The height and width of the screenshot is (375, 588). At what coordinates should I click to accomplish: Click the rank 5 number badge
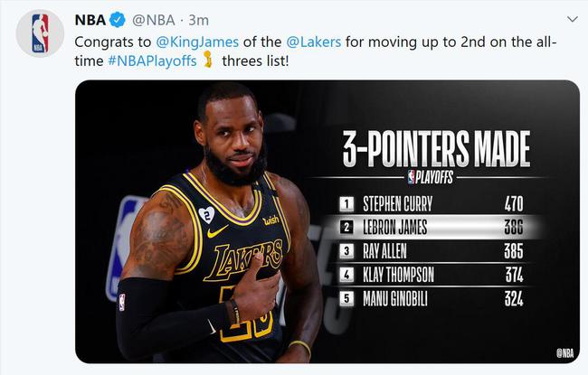click(346, 300)
